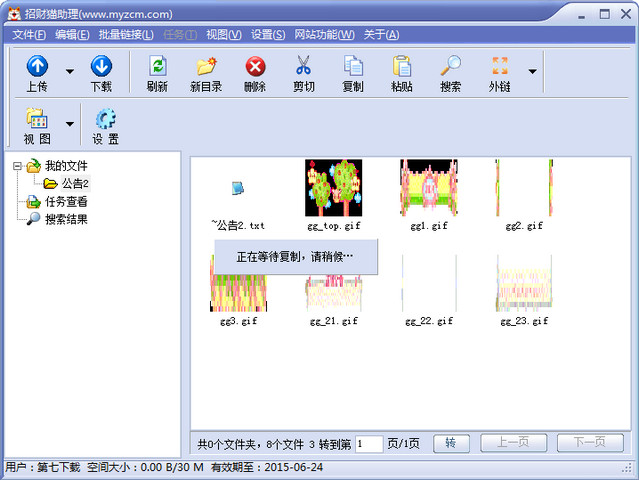Viewport: 639px width, 480px height.
Task: Open the 设置 gear icon
Action: pos(106,118)
